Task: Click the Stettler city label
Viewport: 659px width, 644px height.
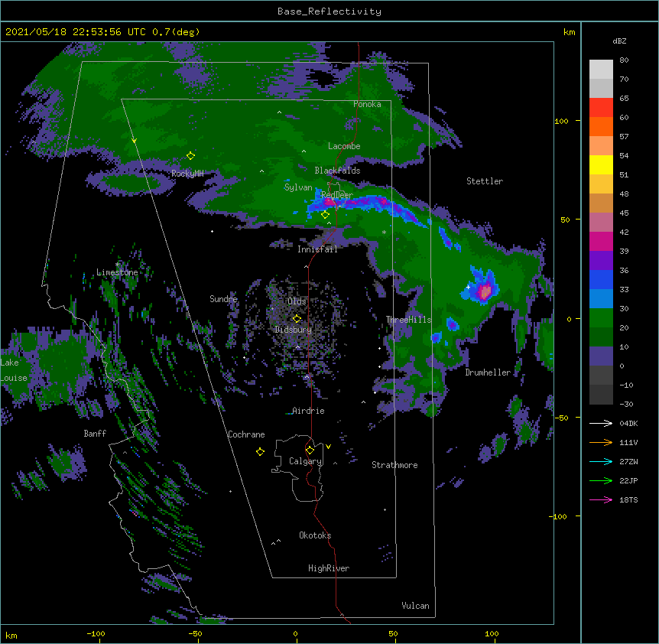Action: pyautogui.click(x=485, y=181)
